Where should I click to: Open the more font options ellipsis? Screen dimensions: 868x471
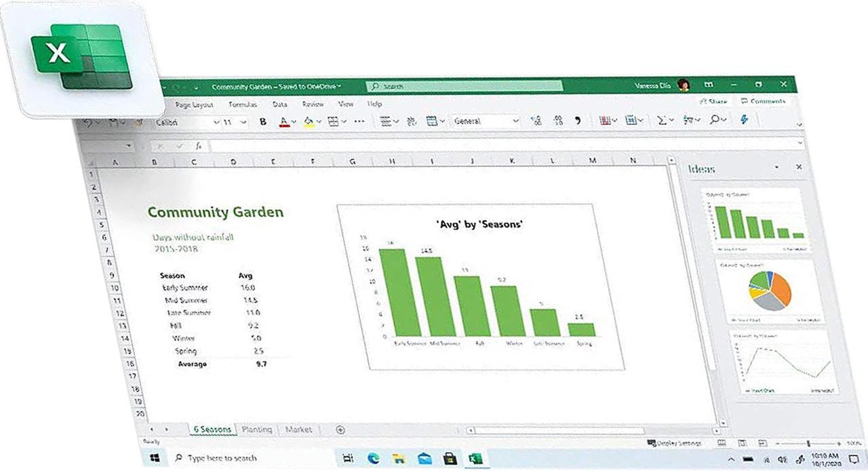(359, 122)
